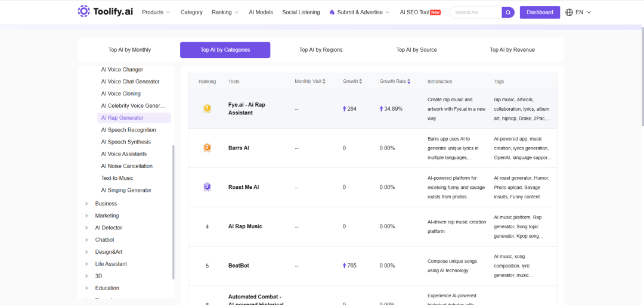Expand the Business category
The height and width of the screenshot is (305, 644).
click(86, 204)
